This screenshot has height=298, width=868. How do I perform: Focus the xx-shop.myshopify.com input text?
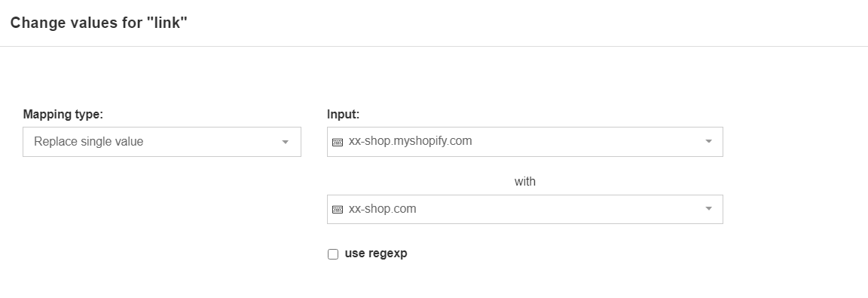410,141
